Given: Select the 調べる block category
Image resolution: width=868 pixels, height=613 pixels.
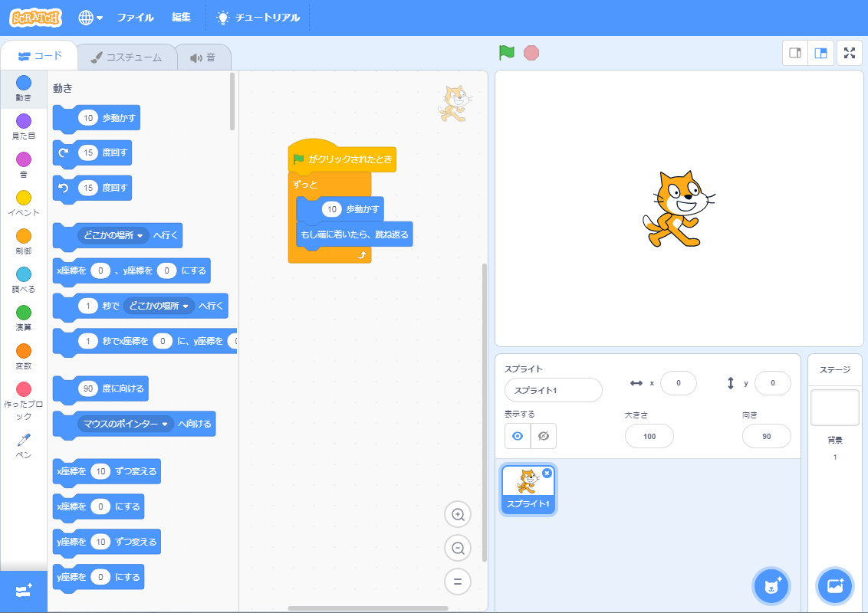Looking at the screenshot, I should pos(23,280).
